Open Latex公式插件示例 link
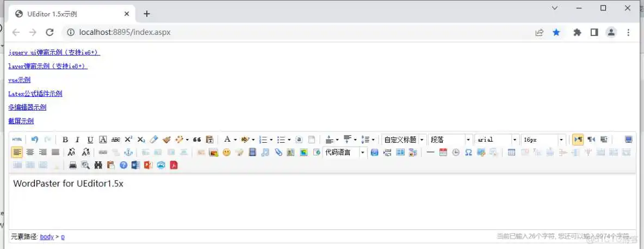 [35, 94]
